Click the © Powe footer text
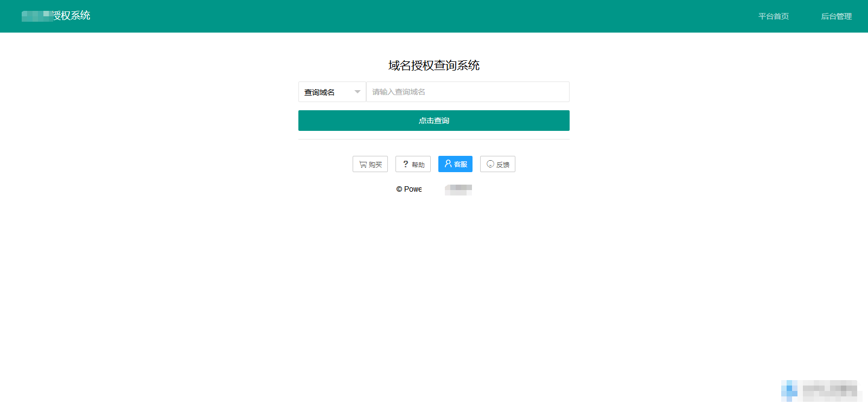Screen dimensions: 868x404 pyautogui.click(x=409, y=189)
